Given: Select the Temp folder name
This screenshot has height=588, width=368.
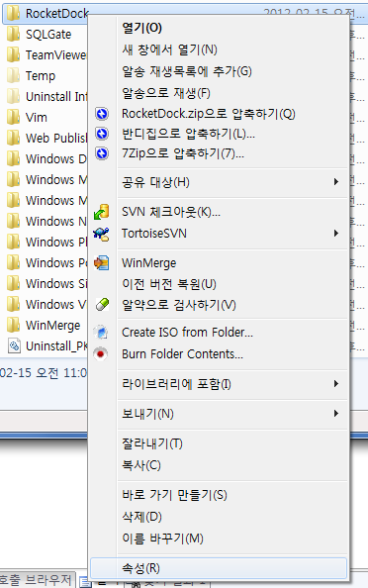Looking at the screenshot, I should [x=41, y=76].
